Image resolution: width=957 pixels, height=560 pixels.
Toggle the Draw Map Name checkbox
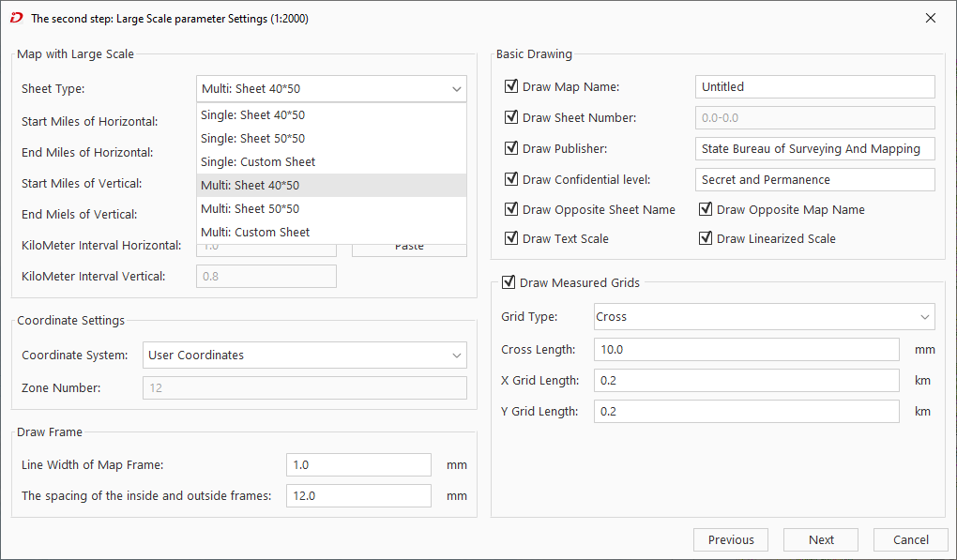[511, 86]
